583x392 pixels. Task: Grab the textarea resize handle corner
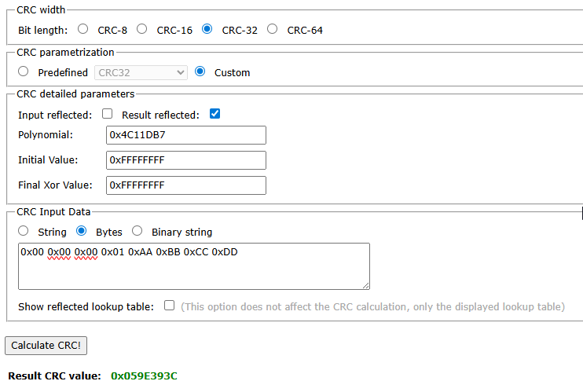coord(365,285)
